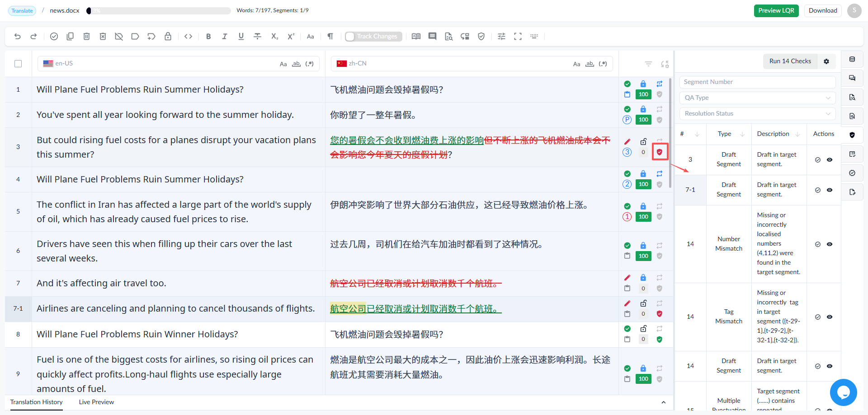
Task: Apply subscript formatting
Action: [274, 37]
